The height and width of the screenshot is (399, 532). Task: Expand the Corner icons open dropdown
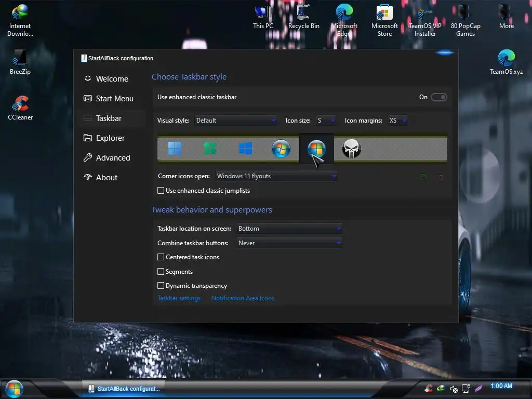click(x=276, y=176)
